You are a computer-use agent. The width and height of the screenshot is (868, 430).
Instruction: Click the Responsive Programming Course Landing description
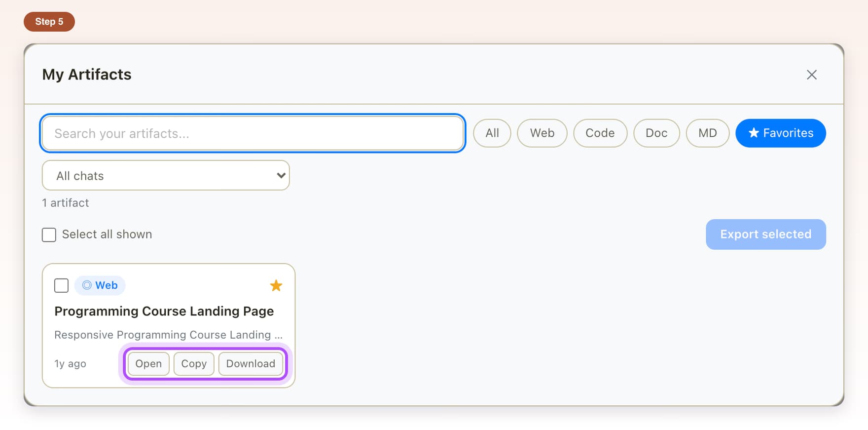169,335
